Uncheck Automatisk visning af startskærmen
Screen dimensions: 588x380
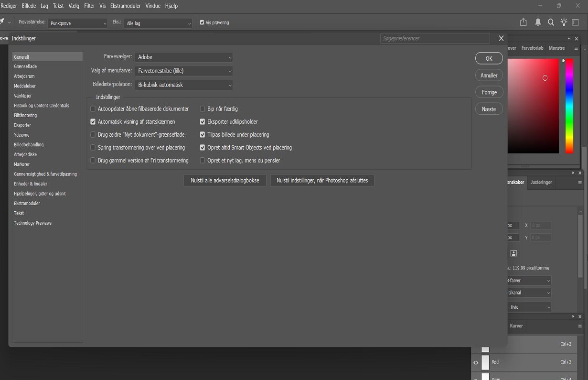(x=93, y=122)
